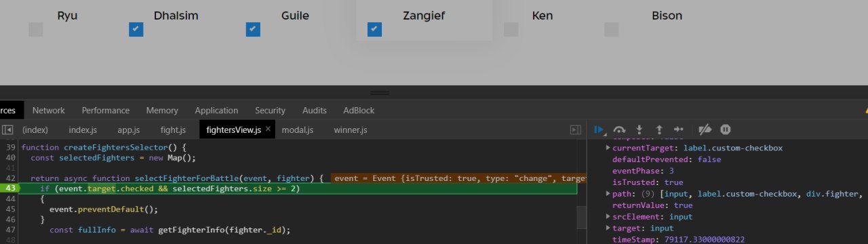The height and width of the screenshot is (244, 868).
Task: Check the Bison fighter checkbox
Action: tap(612, 29)
